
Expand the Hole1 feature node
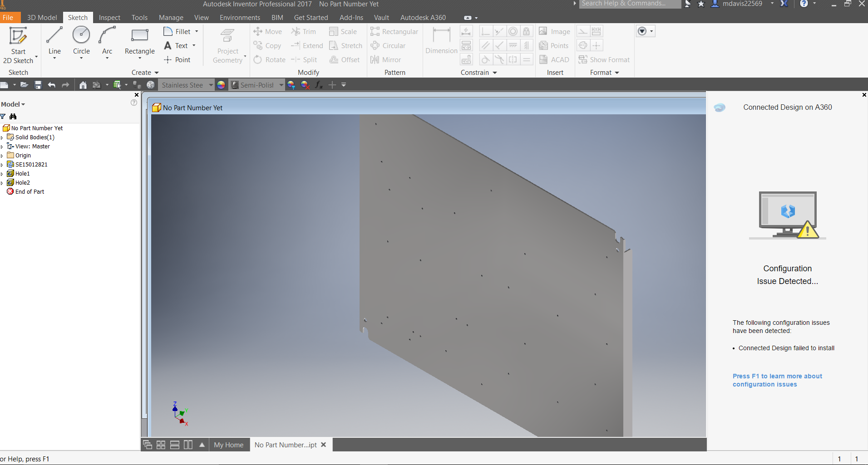(x=2, y=174)
